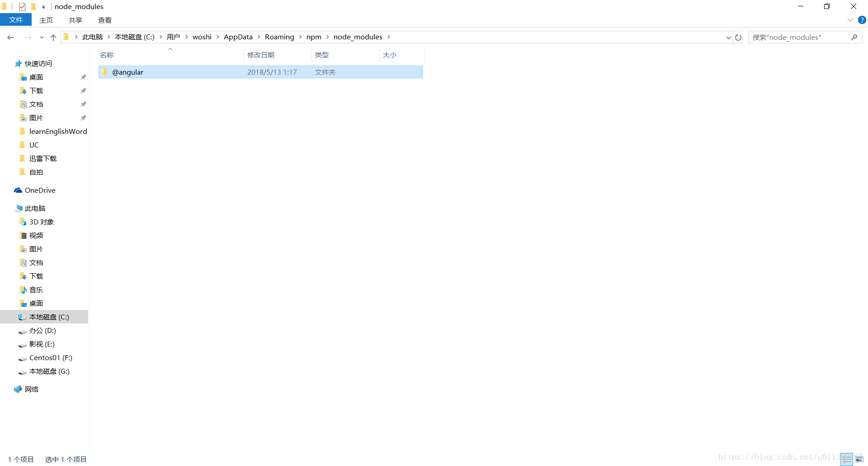Switch to the 查看 ribbon tab

pos(105,20)
